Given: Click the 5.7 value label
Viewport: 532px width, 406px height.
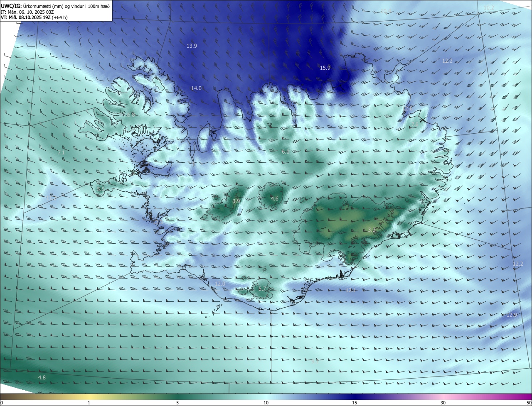Looking at the screenshot, I should 262,289.
